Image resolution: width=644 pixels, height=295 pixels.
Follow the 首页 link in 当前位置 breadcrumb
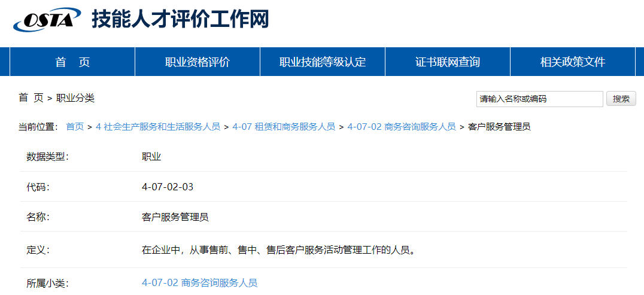[75, 126]
